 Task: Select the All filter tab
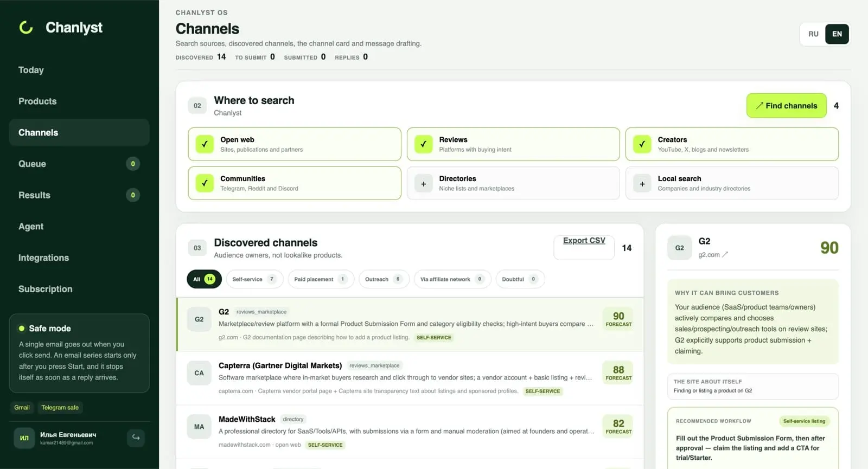point(204,279)
